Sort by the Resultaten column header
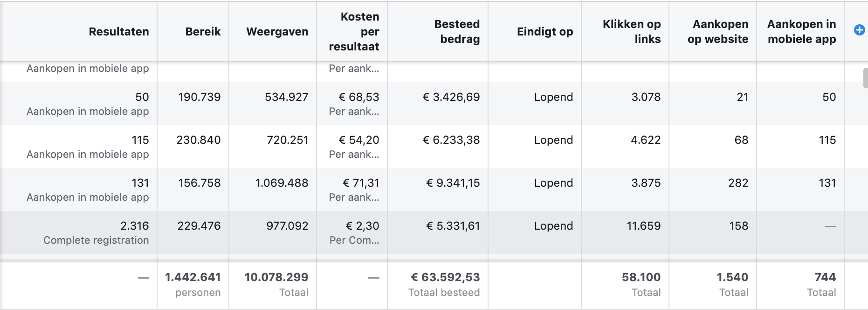 119,32
